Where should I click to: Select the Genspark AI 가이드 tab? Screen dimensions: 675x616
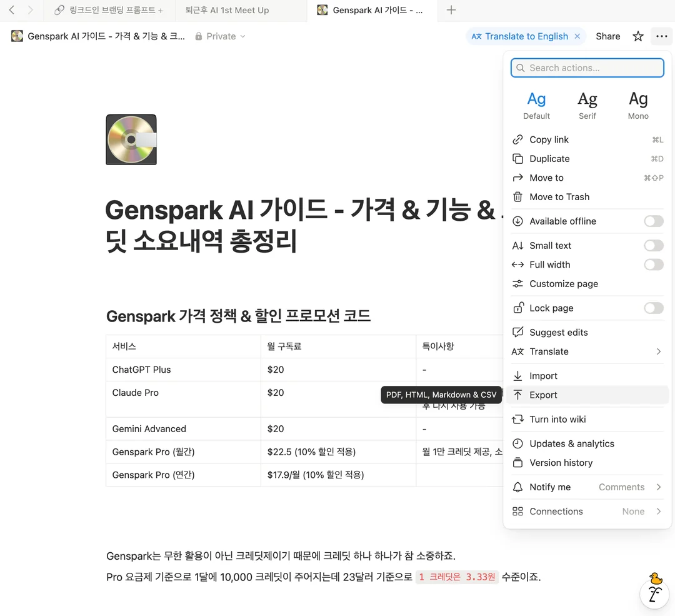[372, 10]
